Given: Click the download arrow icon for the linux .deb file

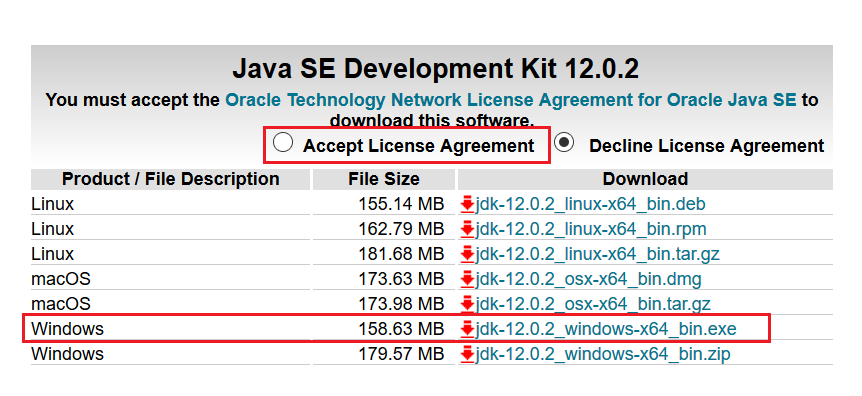Looking at the screenshot, I should (467, 205).
